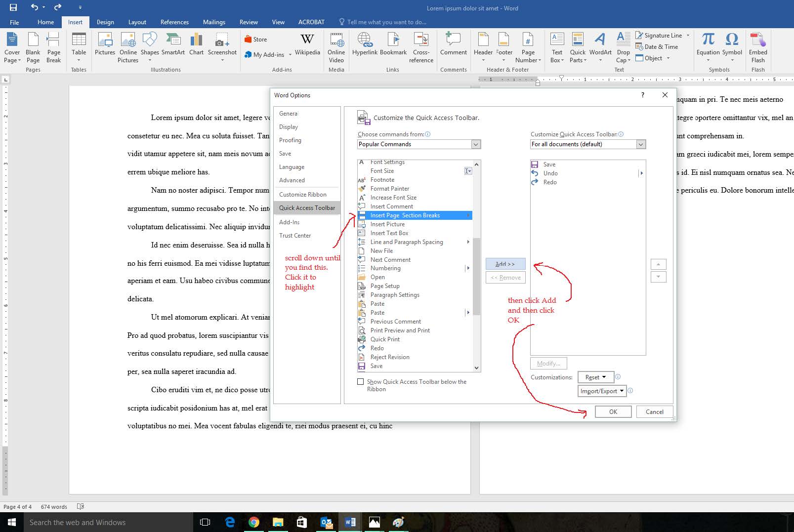The width and height of the screenshot is (794, 532).
Task: Open the Store add-ins
Action: [x=256, y=40]
